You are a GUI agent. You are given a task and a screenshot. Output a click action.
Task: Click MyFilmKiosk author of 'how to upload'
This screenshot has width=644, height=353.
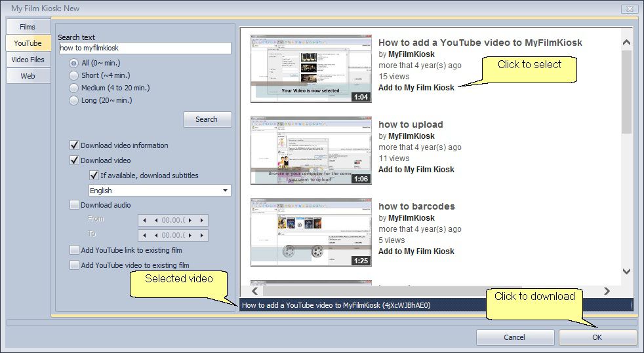pyautogui.click(x=411, y=136)
